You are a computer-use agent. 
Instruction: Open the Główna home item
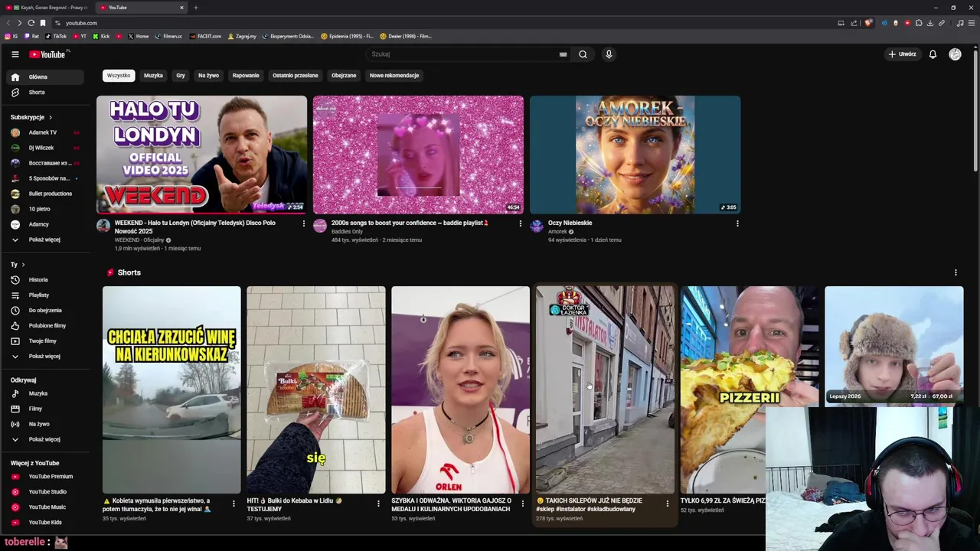[45, 77]
